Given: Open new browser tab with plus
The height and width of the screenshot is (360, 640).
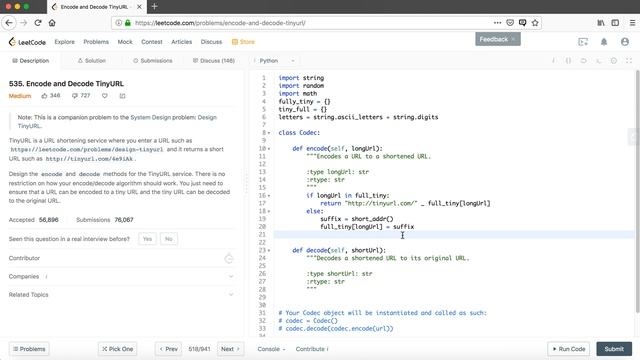Looking at the screenshot, I should [x=154, y=7].
